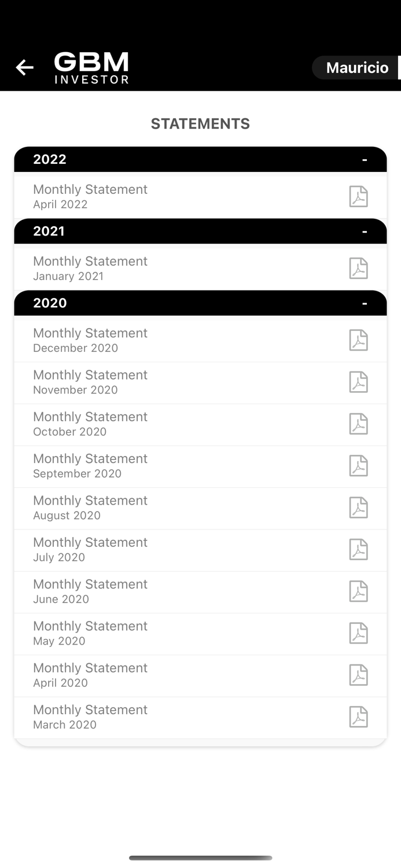
Task: Collapse the 2020 statements group
Action: pyautogui.click(x=365, y=303)
